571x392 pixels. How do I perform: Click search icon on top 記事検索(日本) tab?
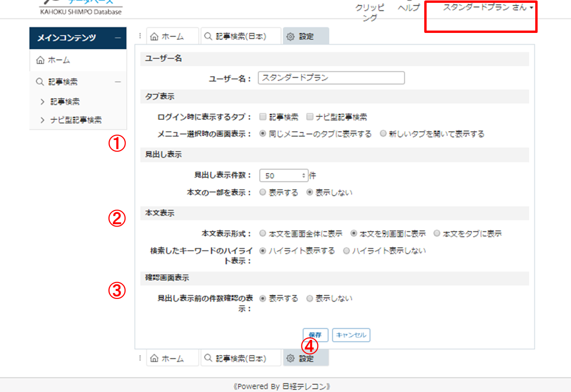coord(208,37)
